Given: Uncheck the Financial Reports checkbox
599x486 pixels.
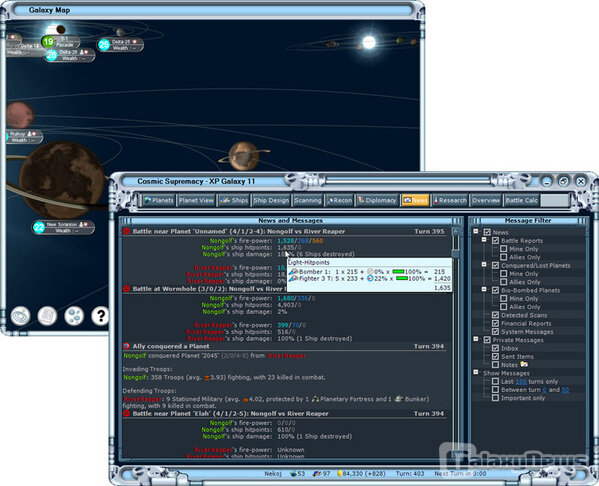Looking at the screenshot, I should pos(495,323).
